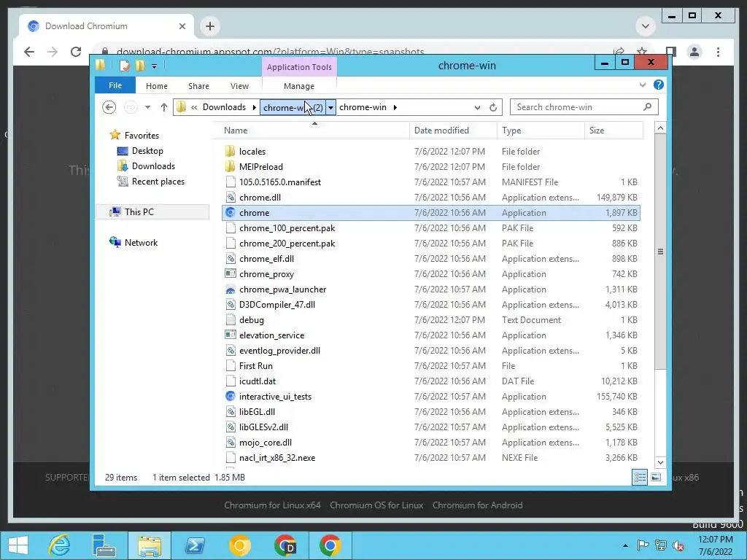The width and height of the screenshot is (747, 560).
Task: Click scroll up arrow of file list
Action: [659, 128]
